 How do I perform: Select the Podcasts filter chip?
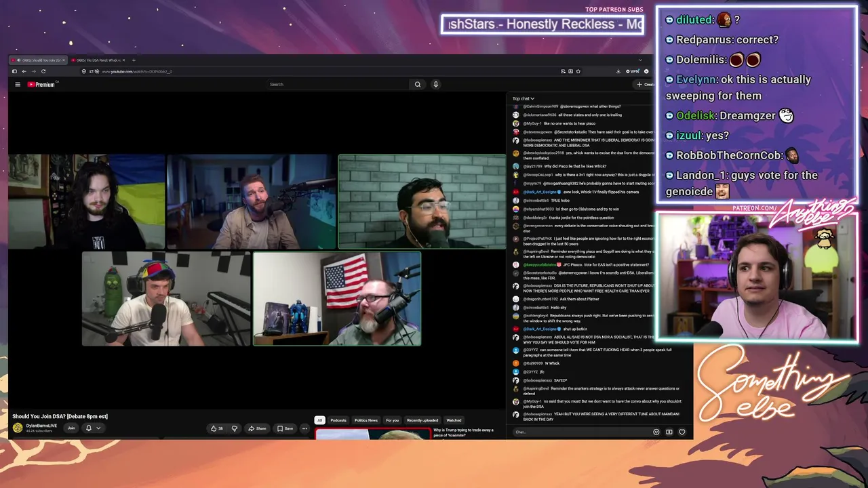(x=338, y=420)
